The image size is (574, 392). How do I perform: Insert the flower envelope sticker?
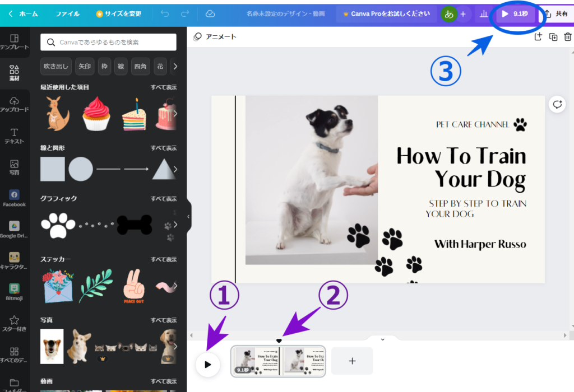[58, 286]
